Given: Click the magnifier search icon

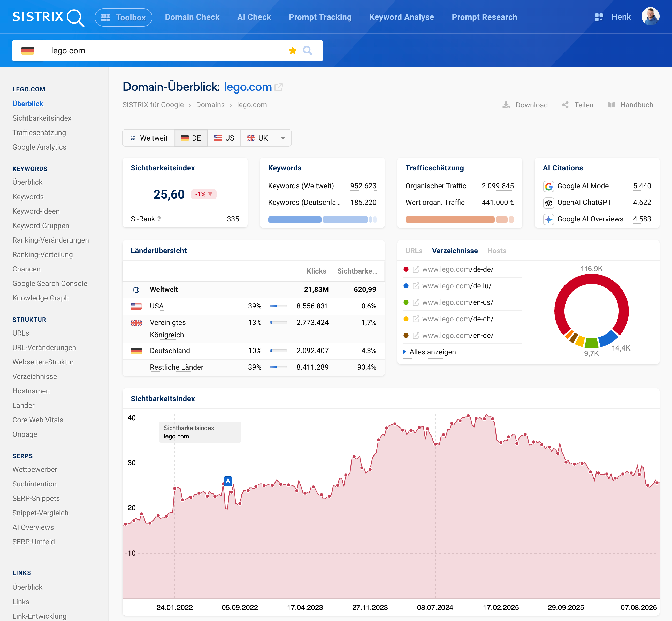Looking at the screenshot, I should pyautogui.click(x=307, y=51).
